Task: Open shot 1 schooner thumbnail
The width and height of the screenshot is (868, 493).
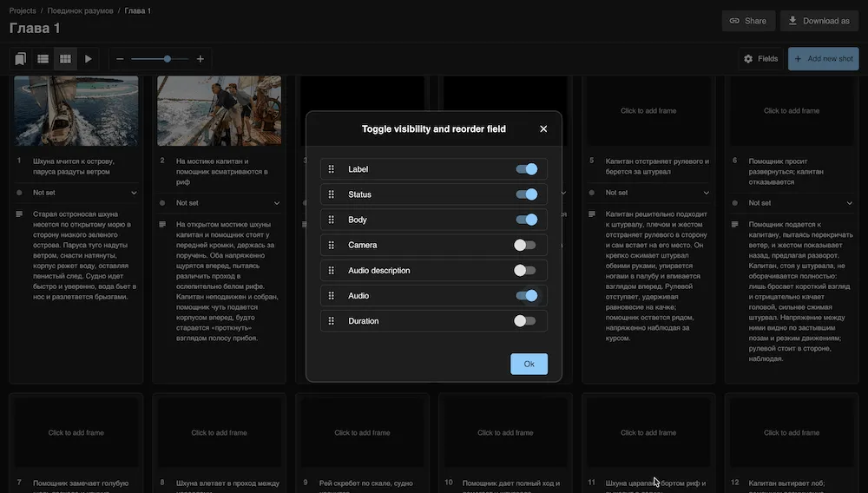Action: point(76,110)
